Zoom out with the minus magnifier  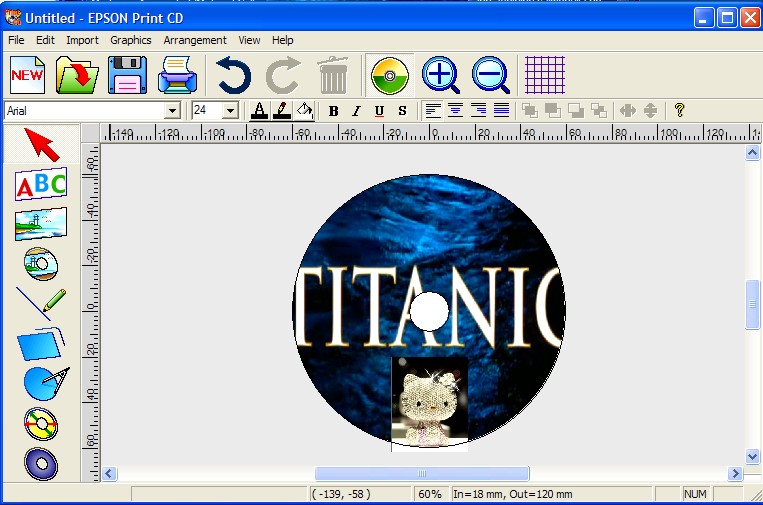tap(490, 75)
